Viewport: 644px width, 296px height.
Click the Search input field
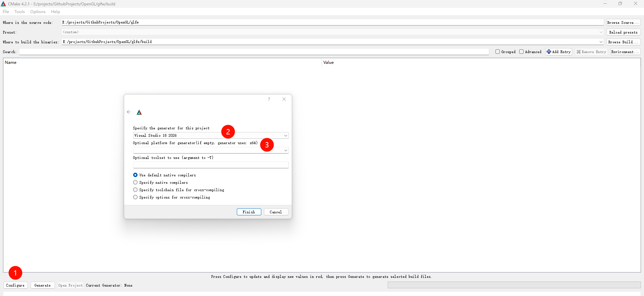(254, 52)
